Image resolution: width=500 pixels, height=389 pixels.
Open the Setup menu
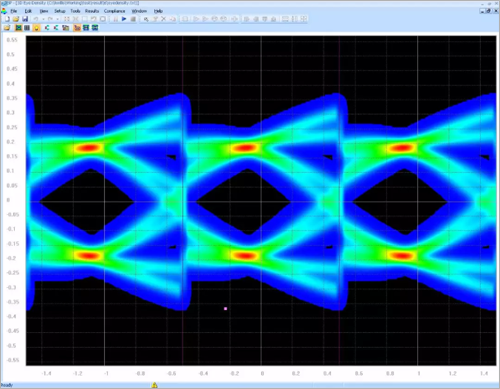pos(60,11)
